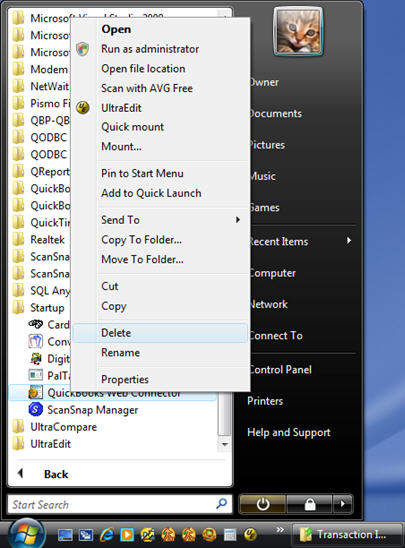Open Documents from Start menu

(x=275, y=113)
